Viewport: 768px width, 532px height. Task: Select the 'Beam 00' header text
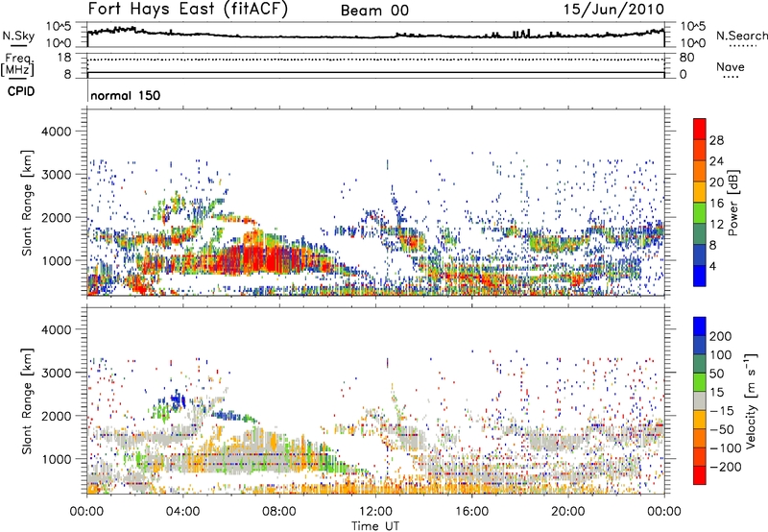pos(374,11)
